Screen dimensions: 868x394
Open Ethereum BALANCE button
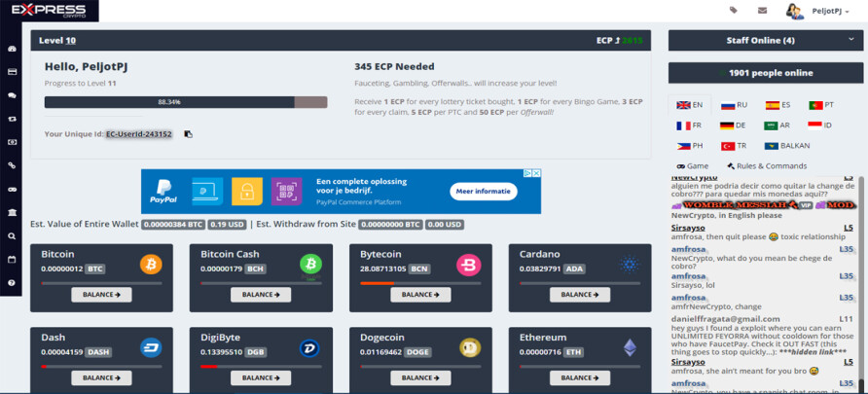(x=580, y=378)
